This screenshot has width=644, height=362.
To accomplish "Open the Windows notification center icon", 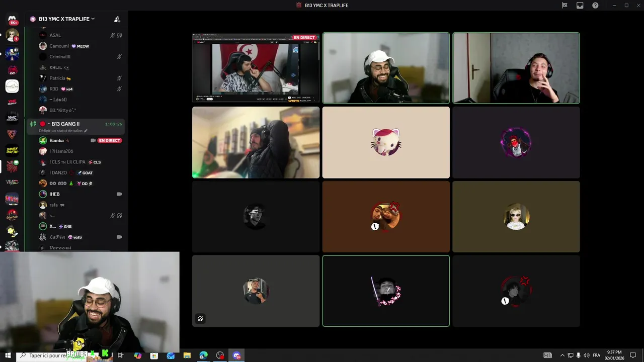I will 633,355.
